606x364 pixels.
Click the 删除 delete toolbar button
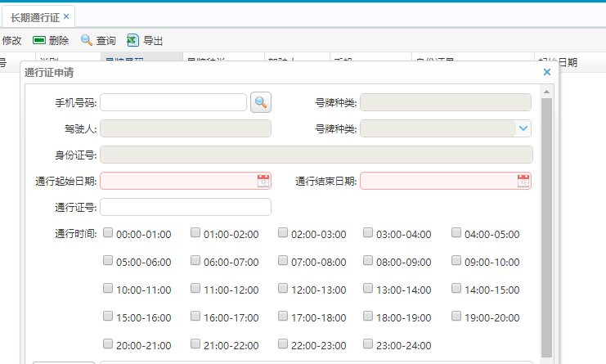pyautogui.click(x=51, y=40)
